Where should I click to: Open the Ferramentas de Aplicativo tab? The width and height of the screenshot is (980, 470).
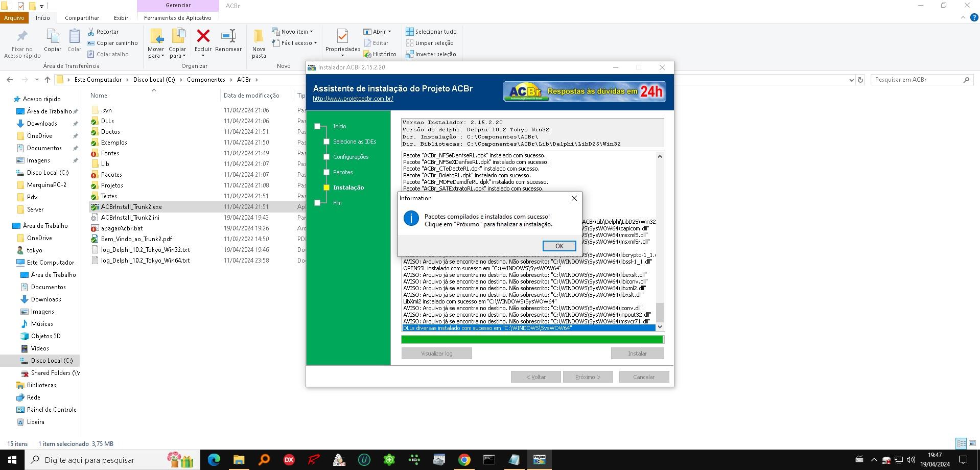tap(178, 17)
